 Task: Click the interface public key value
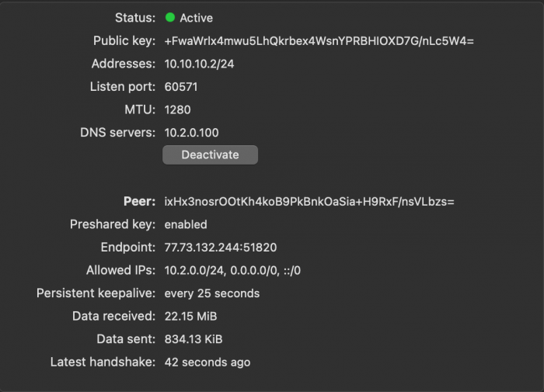[319, 40]
